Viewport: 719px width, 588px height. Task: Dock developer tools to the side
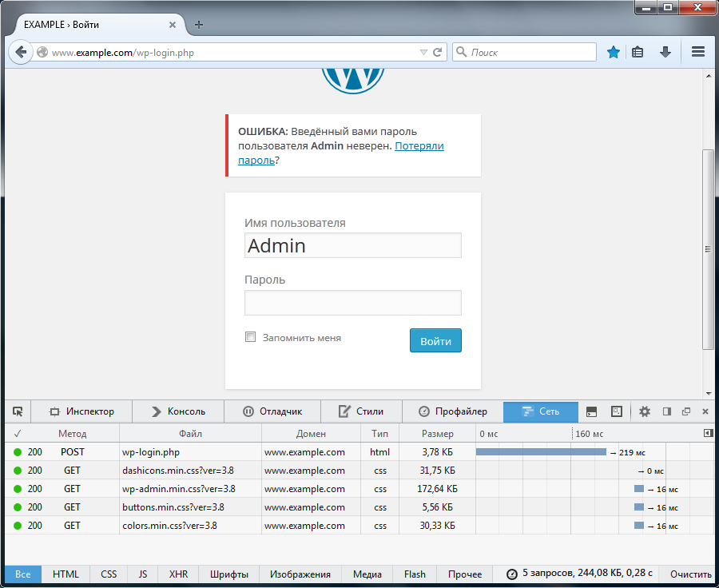pyautogui.click(x=667, y=411)
